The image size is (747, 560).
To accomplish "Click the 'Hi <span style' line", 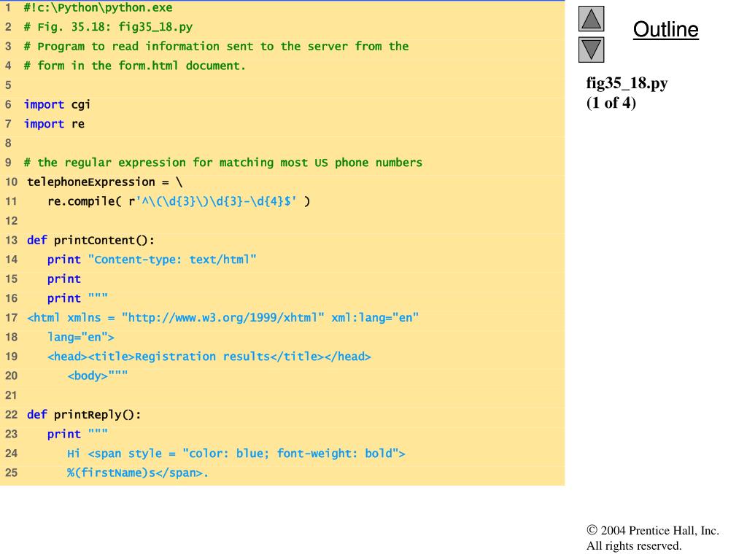I will click(236, 454).
